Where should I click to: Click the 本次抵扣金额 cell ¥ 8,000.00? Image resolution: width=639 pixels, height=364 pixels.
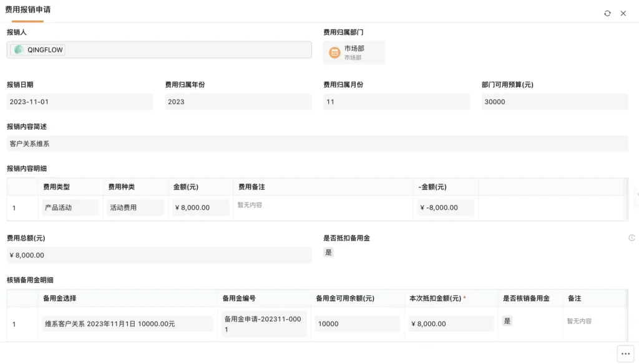pyautogui.click(x=450, y=323)
